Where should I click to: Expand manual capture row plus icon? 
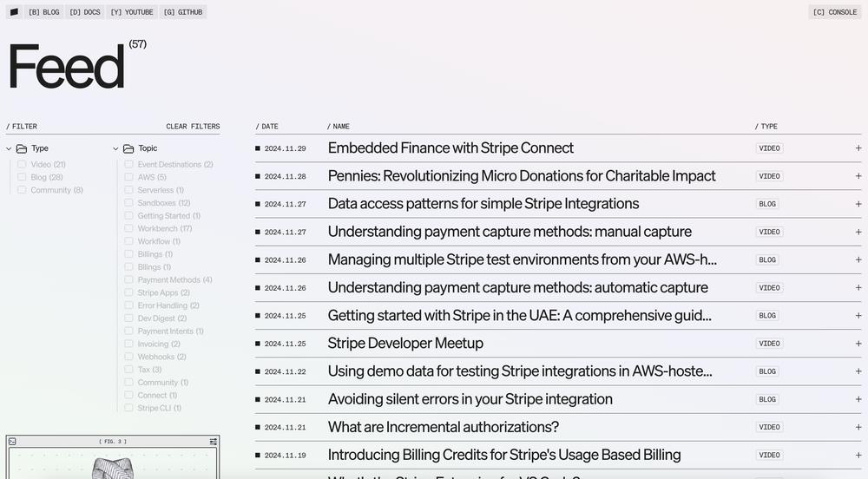pyautogui.click(x=858, y=232)
